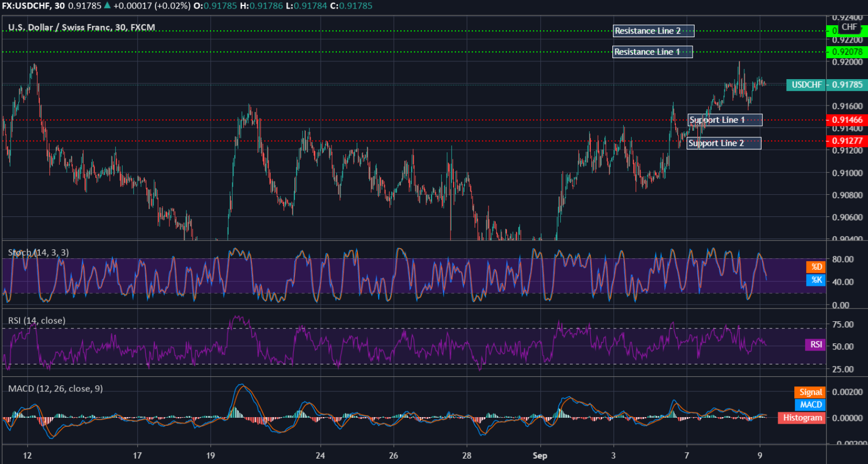Click the U.S. Dollar / Swiss Franc title
868x464 pixels.
click(81, 27)
